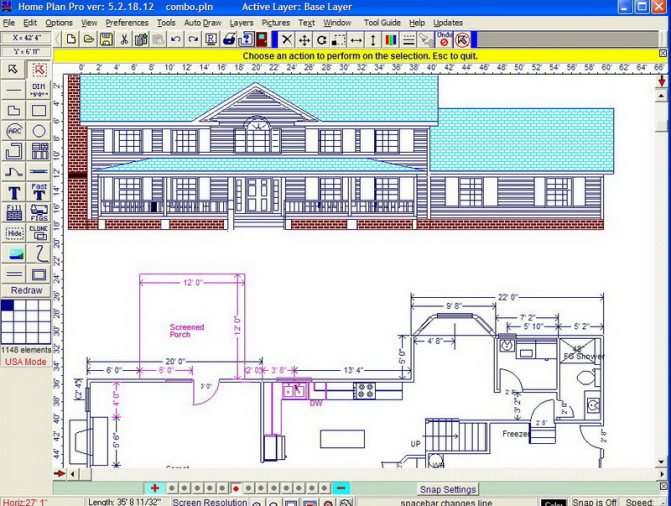The width and height of the screenshot is (671, 506).
Task: Click the Snap is Off status button
Action: pos(594,502)
